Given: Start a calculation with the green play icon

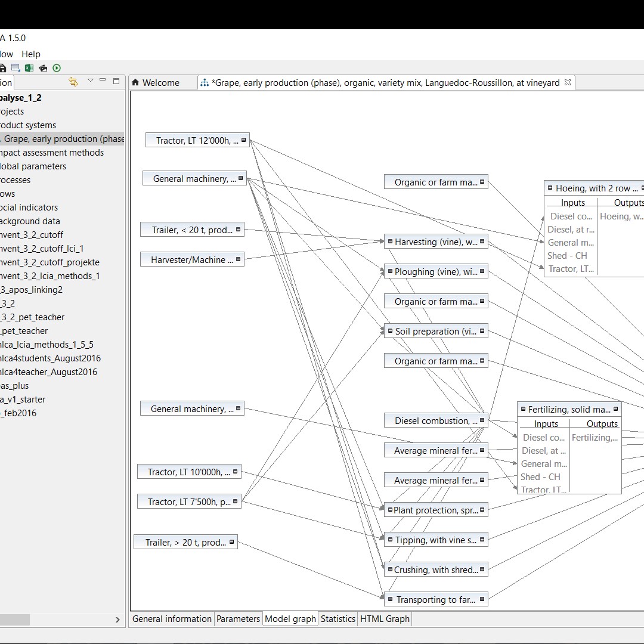Looking at the screenshot, I should (x=57, y=67).
